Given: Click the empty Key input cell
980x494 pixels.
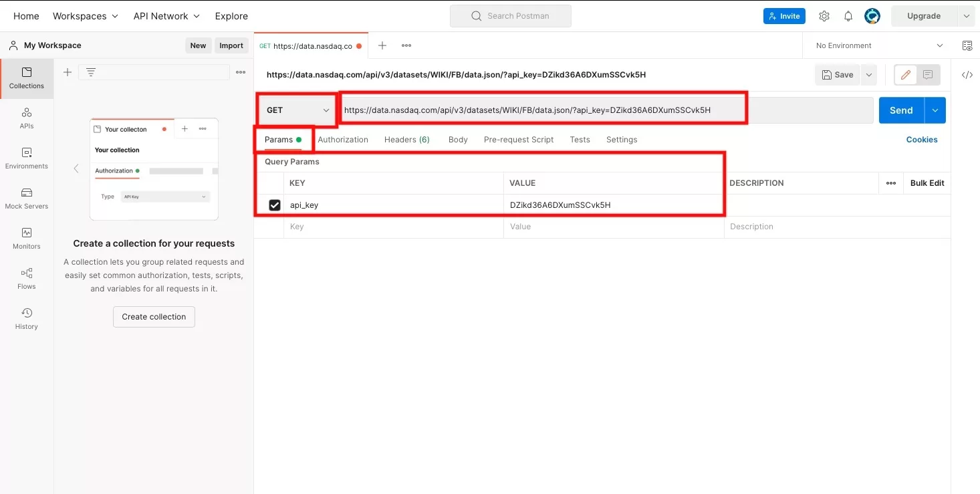Looking at the screenshot, I should coord(393,227).
